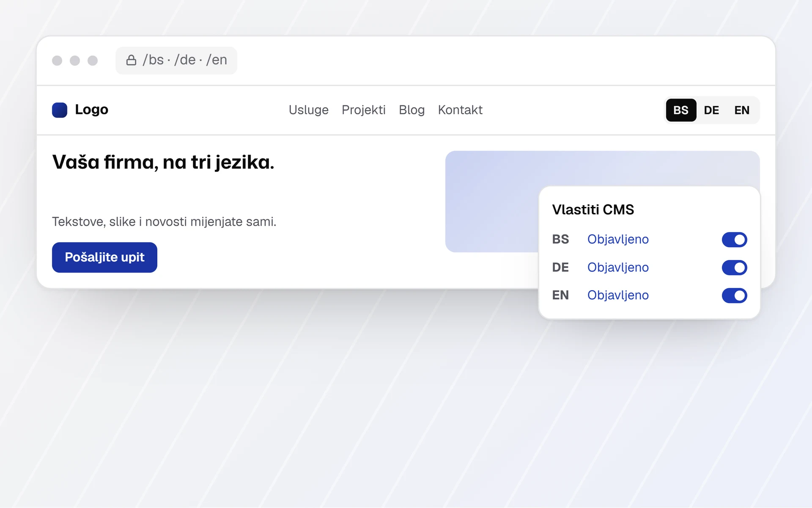The height and width of the screenshot is (508, 812).
Task: Open the Projekti nav link
Action: pyautogui.click(x=364, y=110)
